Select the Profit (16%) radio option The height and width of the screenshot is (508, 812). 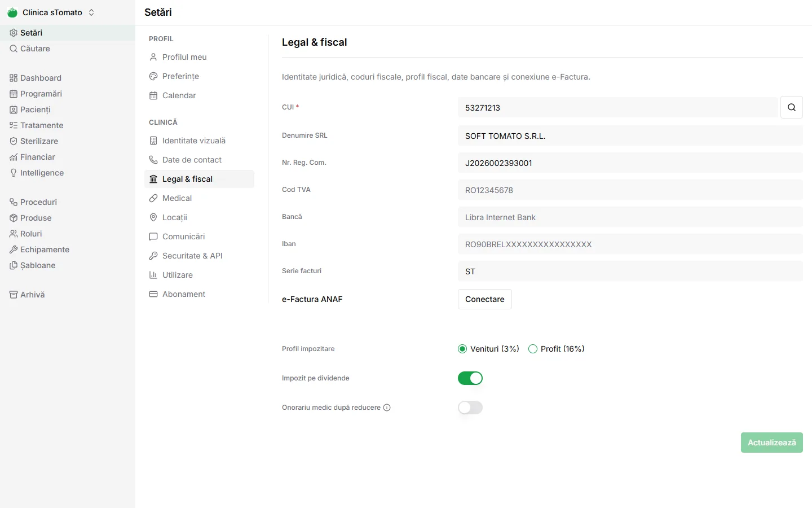pos(532,349)
